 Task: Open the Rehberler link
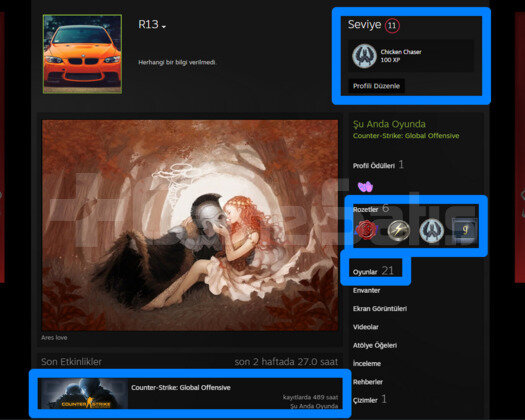click(x=368, y=382)
